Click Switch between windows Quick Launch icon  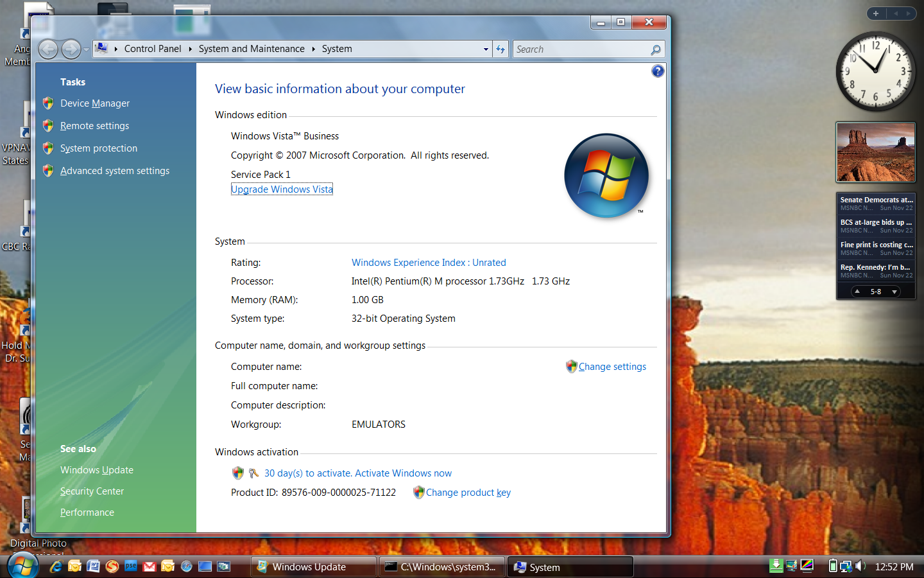[x=224, y=566]
